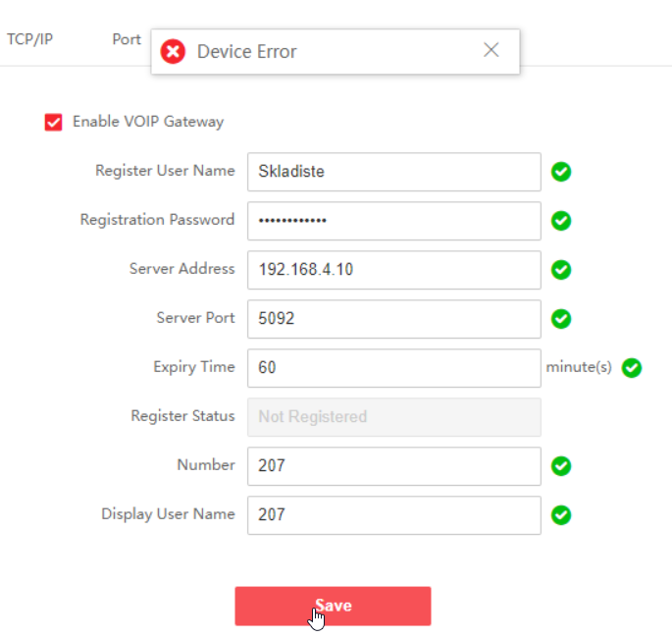Click green checkmark beside Register User Name
The width and height of the screenshot is (672, 638).
[561, 172]
